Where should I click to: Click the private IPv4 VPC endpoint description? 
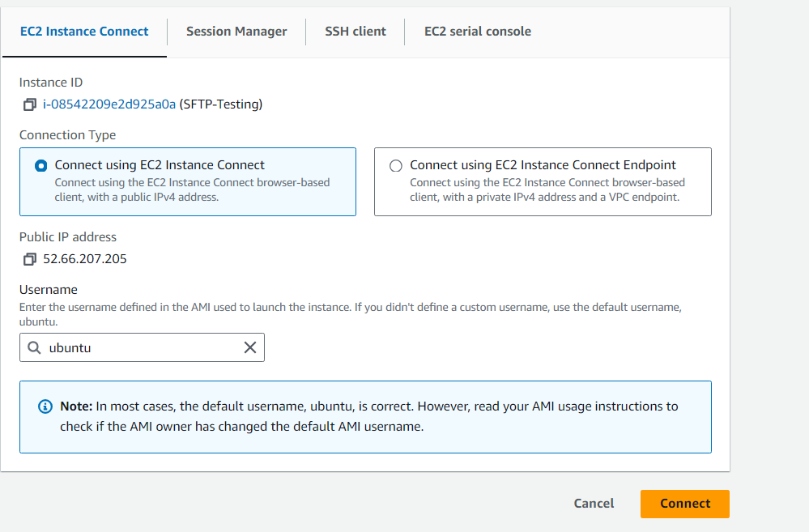(547, 190)
